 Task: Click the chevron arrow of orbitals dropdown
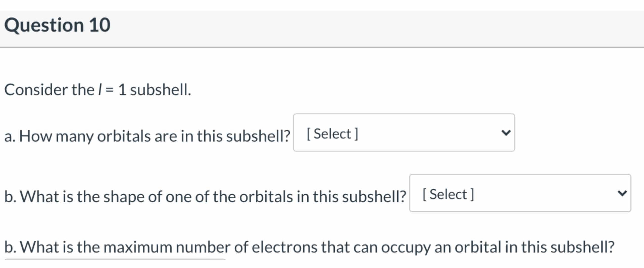[506, 133]
